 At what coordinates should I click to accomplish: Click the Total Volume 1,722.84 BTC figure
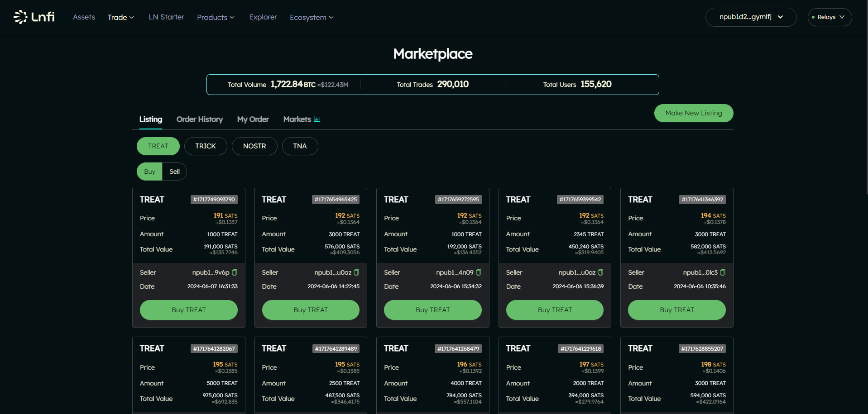coord(293,84)
